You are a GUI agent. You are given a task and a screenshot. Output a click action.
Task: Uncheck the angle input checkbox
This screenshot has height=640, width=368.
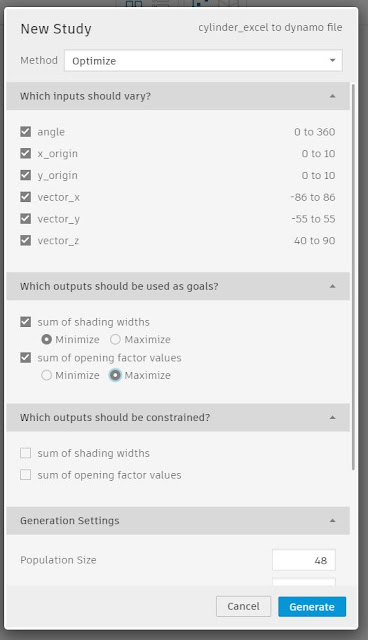coord(25,132)
